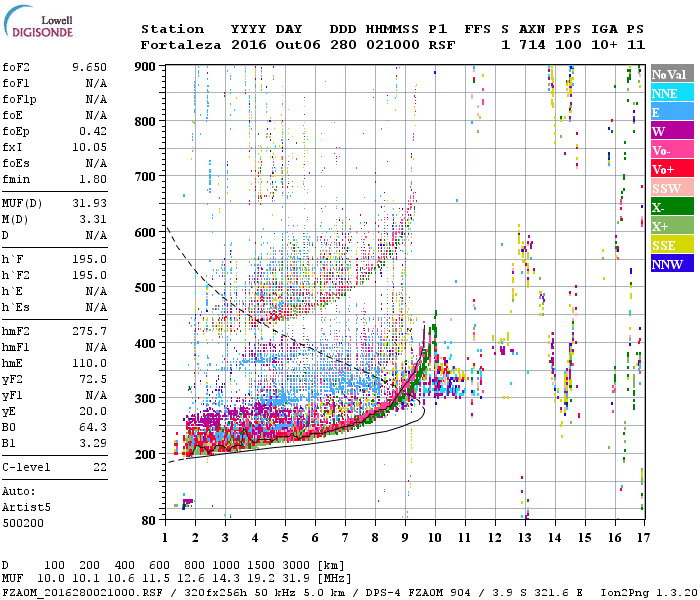Click the hmE value 110.0
This screenshot has width=700, height=600.
(x=89, y=363)
